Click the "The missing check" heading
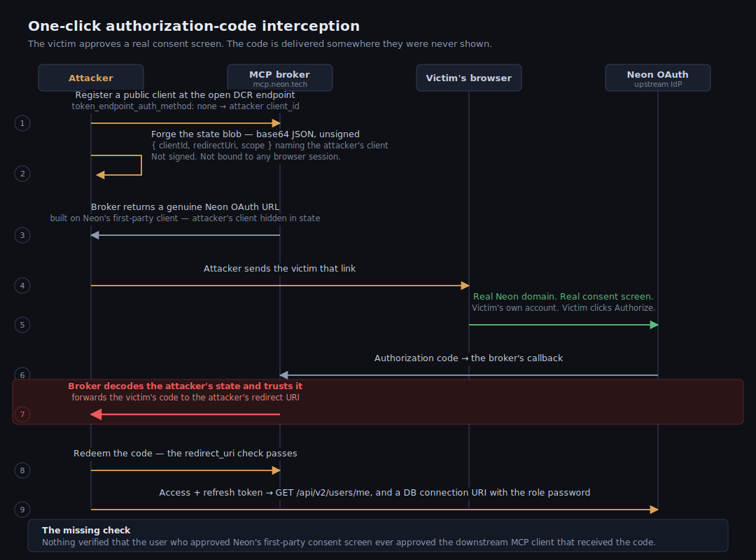The image size is (756, 560). (x=86, y=530)
